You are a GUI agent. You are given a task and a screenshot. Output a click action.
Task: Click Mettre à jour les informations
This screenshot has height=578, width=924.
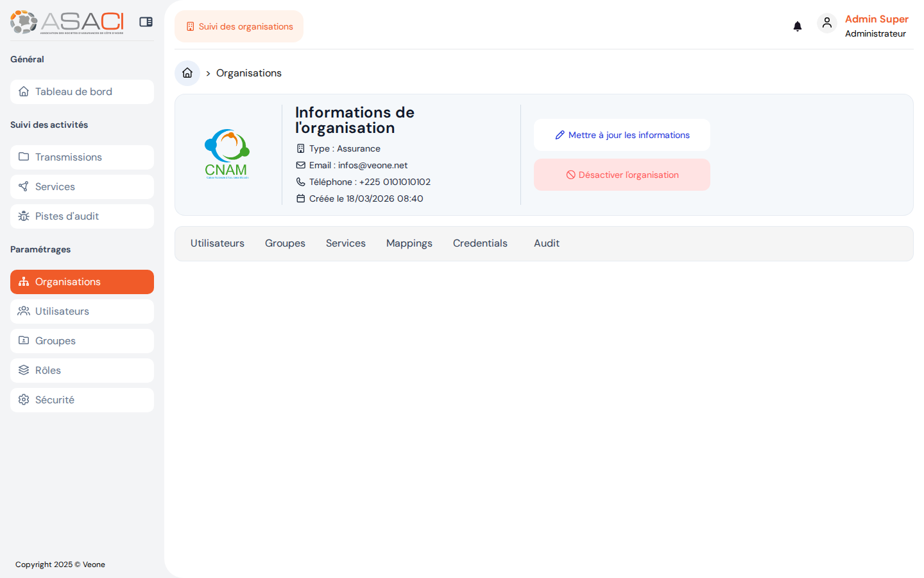[622, 135]
